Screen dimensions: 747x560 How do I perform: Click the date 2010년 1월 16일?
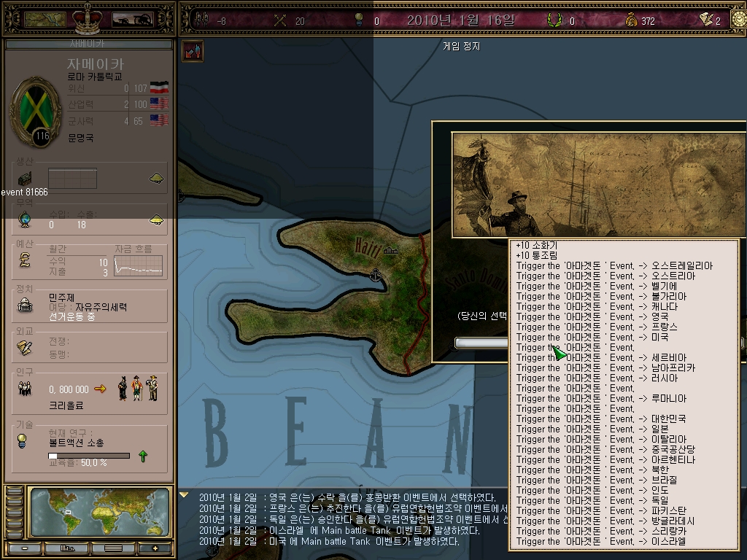pyautogui.click(x=461, y=20)
